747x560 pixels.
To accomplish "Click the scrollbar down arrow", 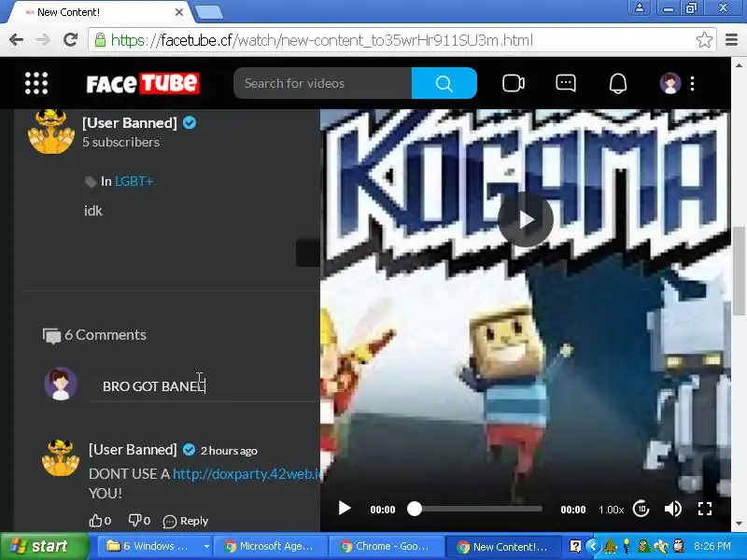I will pyautogui.click(x=739, y=524).
